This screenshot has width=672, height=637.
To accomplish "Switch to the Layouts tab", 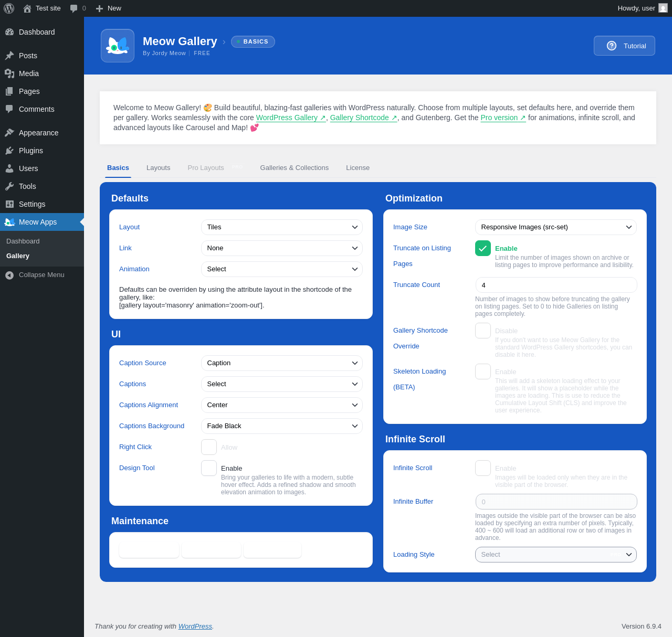I will pos(159,168).
